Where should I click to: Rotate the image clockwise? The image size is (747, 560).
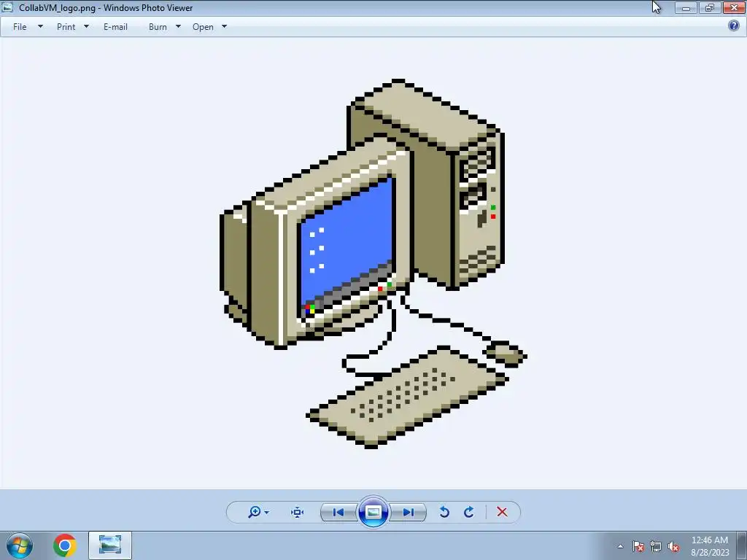[x=469, y=513]
